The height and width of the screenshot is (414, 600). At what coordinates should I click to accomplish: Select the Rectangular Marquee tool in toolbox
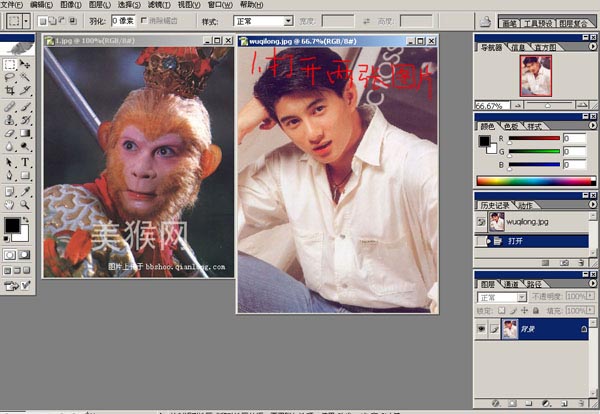(9, 63)
